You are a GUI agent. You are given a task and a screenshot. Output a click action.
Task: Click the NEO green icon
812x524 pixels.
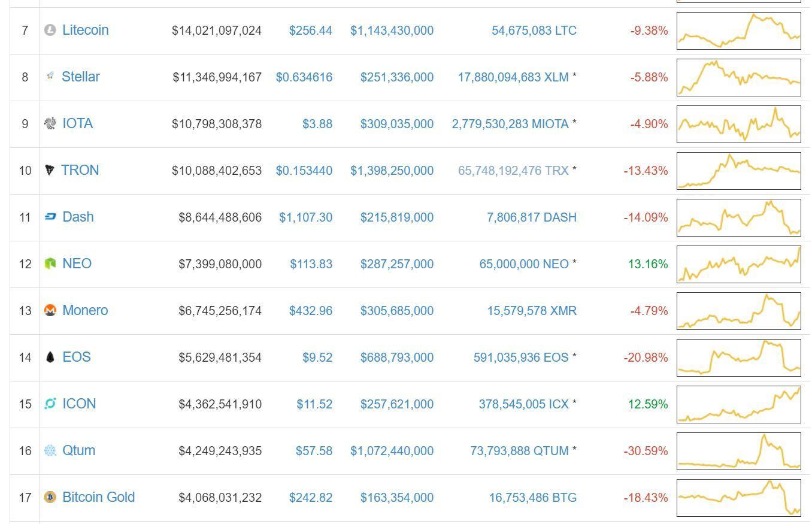pyautogui.click(x=51, y=263)
